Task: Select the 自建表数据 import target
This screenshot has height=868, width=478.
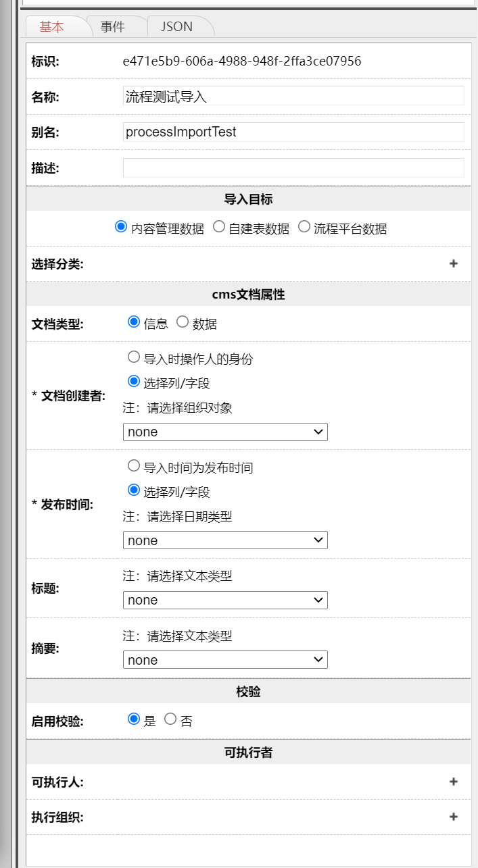Action: click(219, 227)
